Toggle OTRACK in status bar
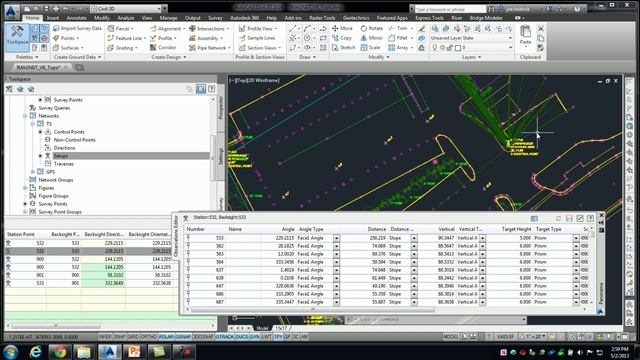 (x=224, y=337)
